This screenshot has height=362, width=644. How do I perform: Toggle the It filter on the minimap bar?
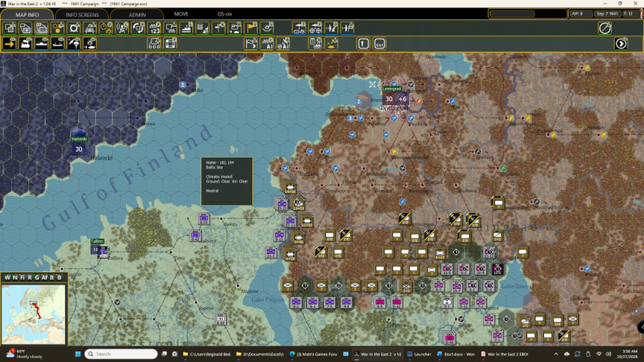pos(51,277)
